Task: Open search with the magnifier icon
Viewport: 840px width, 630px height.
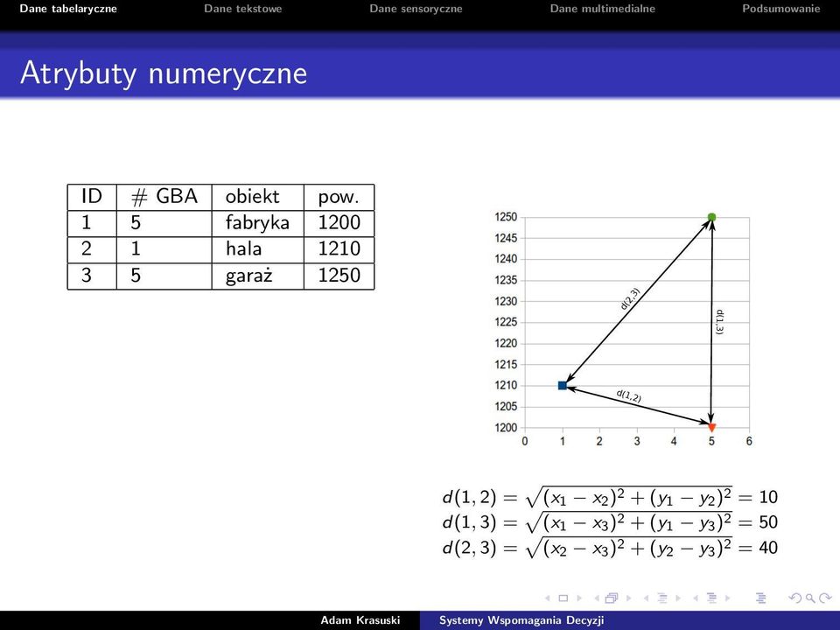Action: pos(810,598)
